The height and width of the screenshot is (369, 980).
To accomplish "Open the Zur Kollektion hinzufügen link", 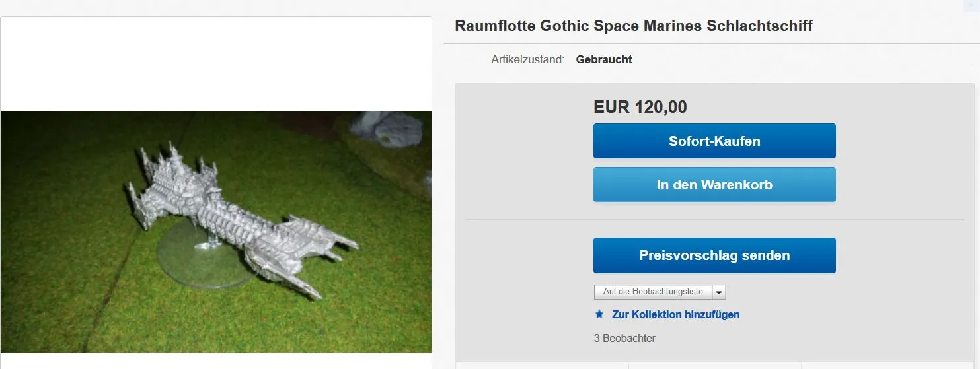I will coord(675,314).
